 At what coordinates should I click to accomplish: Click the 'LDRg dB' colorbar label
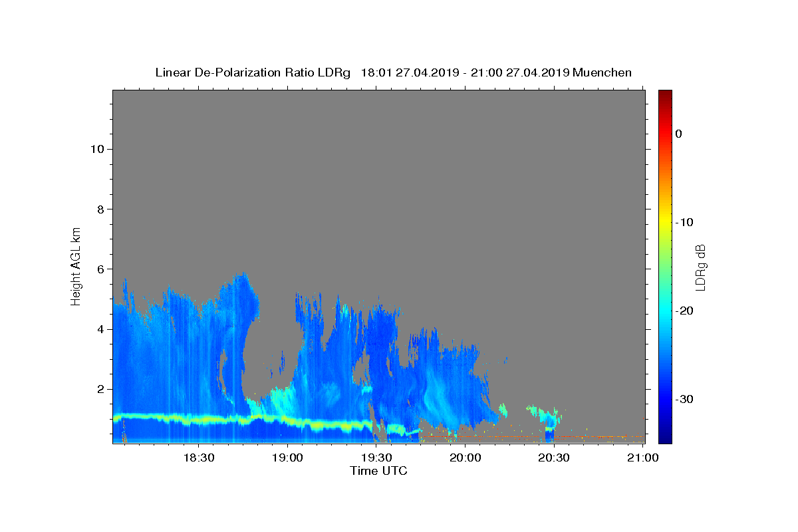point(700,267)
